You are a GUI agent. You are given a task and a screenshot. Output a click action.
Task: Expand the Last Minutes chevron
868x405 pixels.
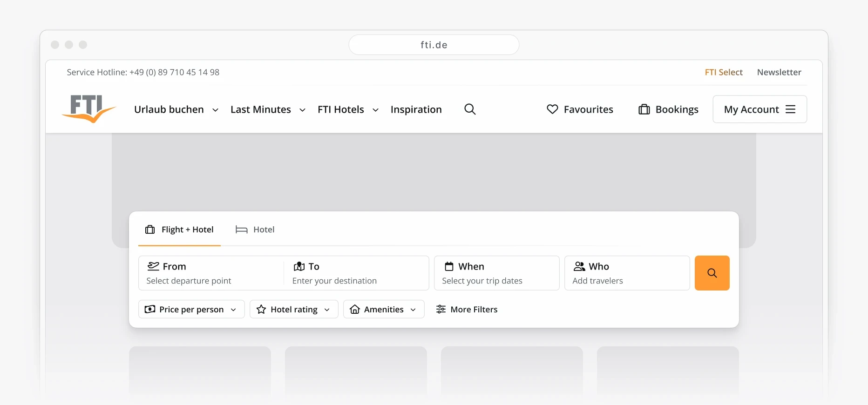[302, 110]
